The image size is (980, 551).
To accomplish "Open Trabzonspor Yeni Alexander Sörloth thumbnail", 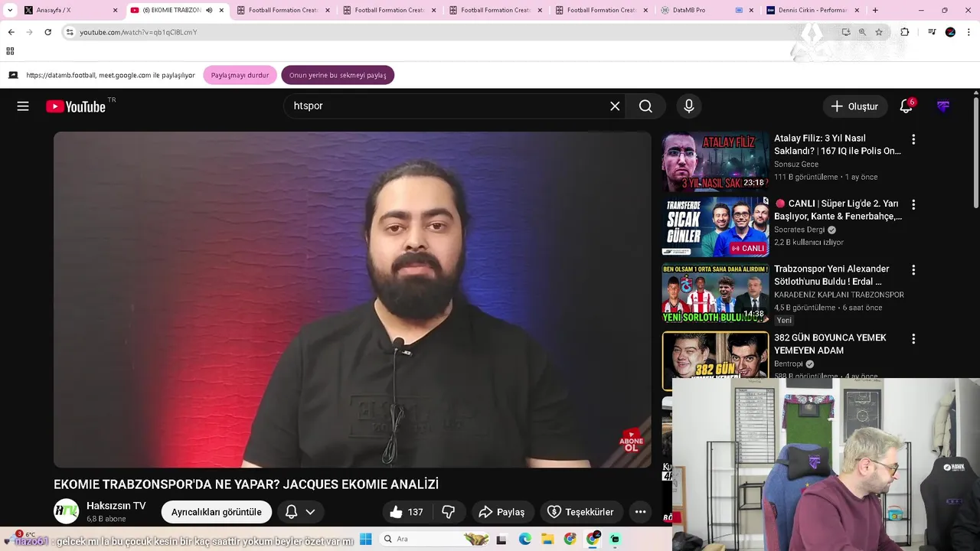I will click(x=715, y=292).
